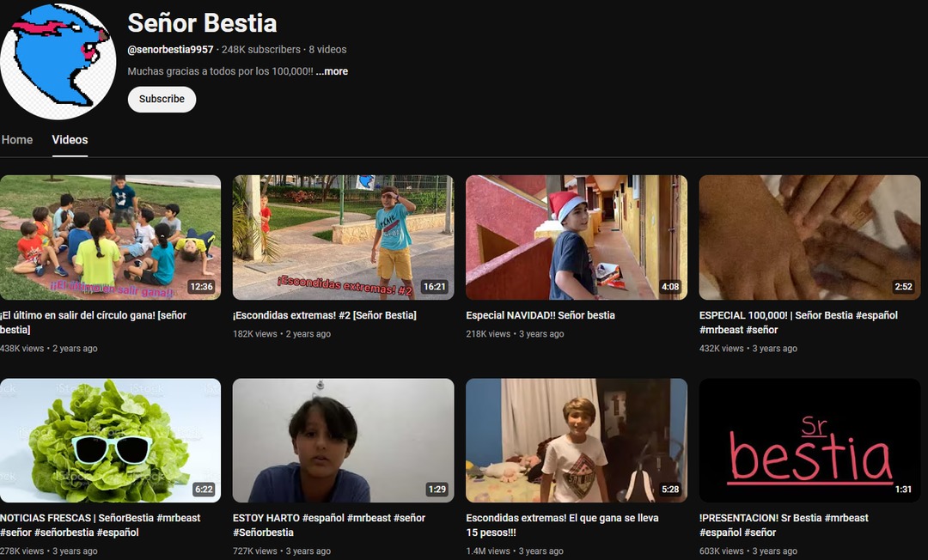Open the Escondidas extremas #2 thumbnail
Screen dimensions: 928x560
click(x=343, y=237)
